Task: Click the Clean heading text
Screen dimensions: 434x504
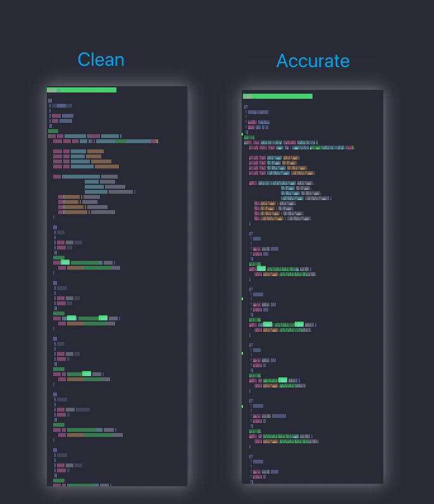Action: pyautogui.click(x=101, y=60)
